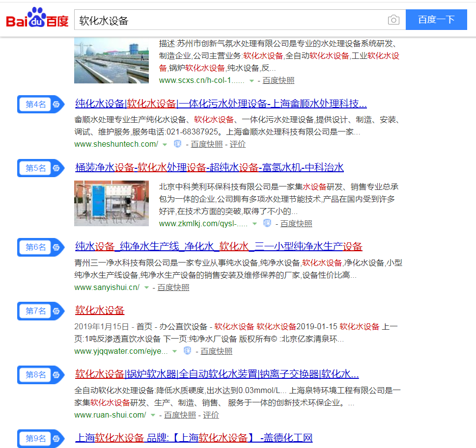The image size is (476, 448).
Task: Click the 第5名 rank badge
Action: click(x=41, y=168)
